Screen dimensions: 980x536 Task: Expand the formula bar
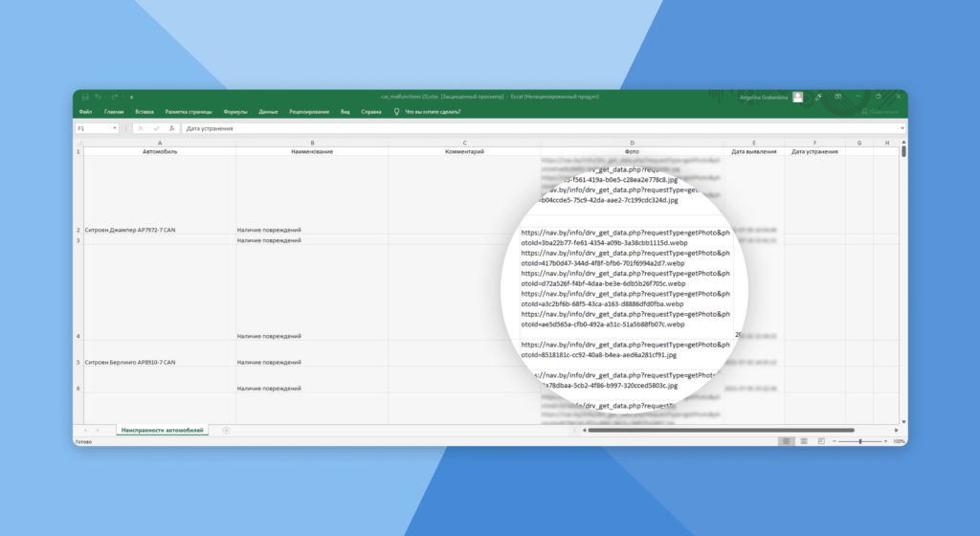click(x=902, y=128)
